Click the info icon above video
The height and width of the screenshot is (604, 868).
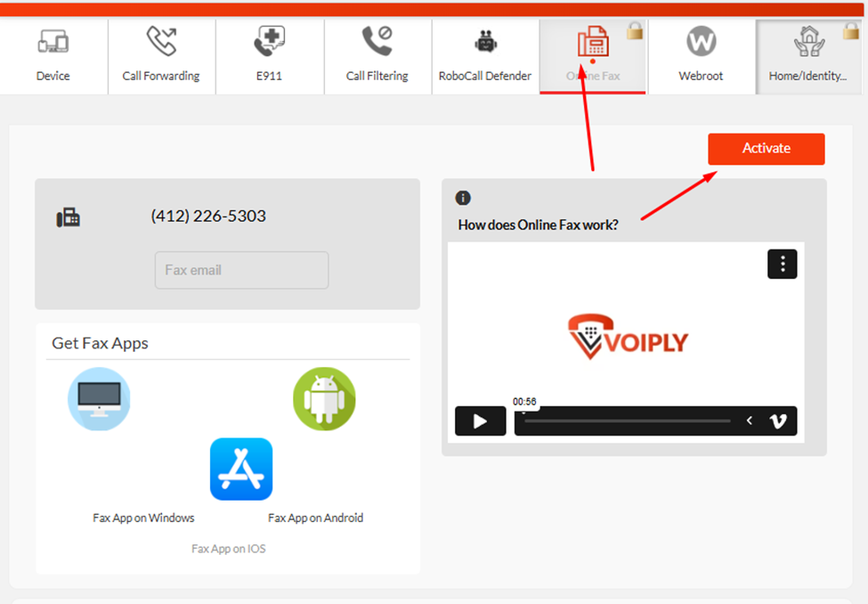pyautogui.click(x=463, y=198)
